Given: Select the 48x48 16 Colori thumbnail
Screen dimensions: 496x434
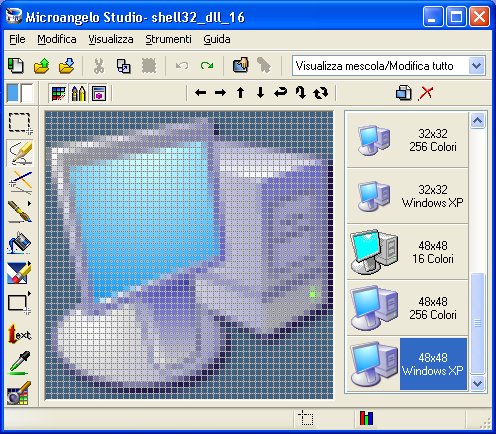Looking at the screenshot, I should pyautogui.click(x=407, y=252).
